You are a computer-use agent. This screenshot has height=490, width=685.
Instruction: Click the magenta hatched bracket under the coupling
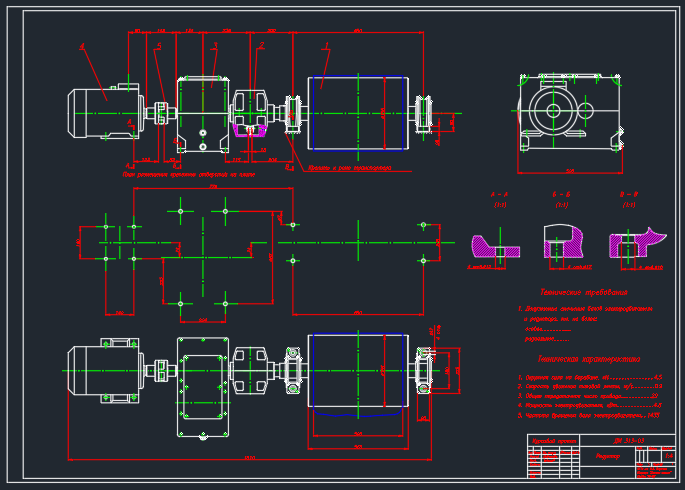point(250,130)
